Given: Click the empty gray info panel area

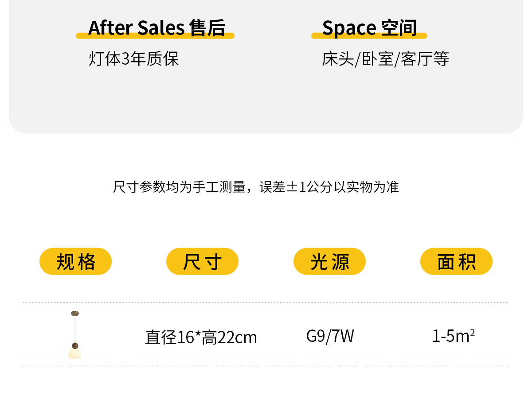Looking at the screenshot, I should pos(266,102).
